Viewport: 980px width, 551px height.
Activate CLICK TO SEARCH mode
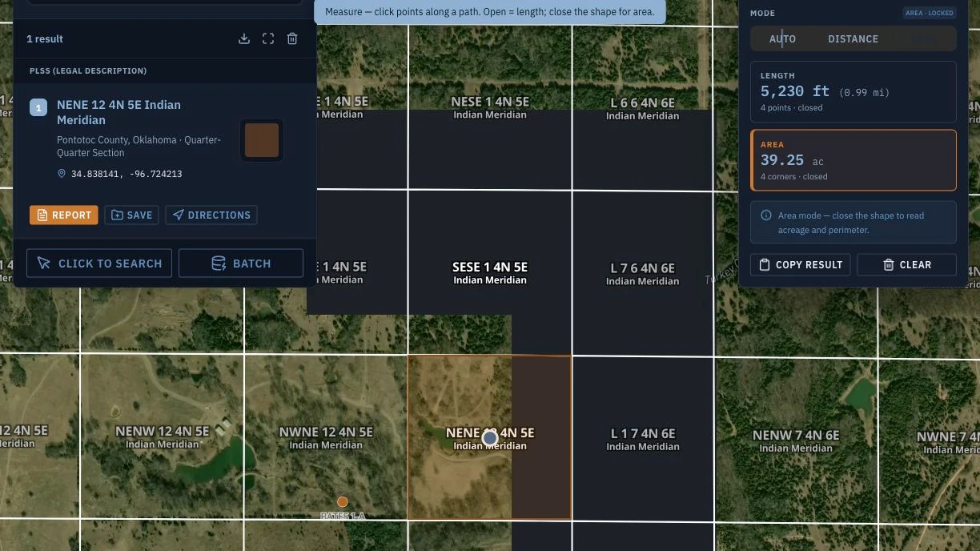tap(100, 263)
